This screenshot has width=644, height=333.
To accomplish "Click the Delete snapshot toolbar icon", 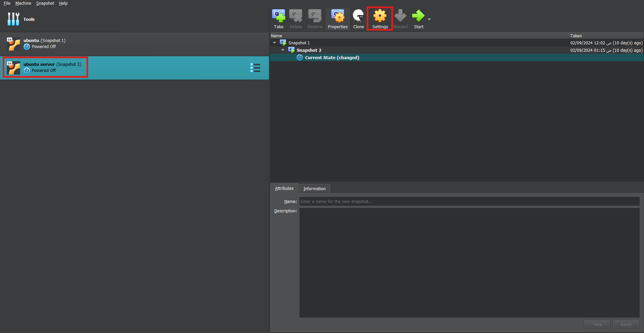I will 295,16.
